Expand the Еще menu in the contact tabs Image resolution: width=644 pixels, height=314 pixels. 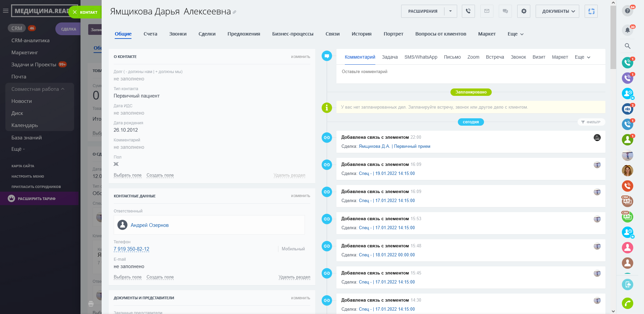point(515,34)
